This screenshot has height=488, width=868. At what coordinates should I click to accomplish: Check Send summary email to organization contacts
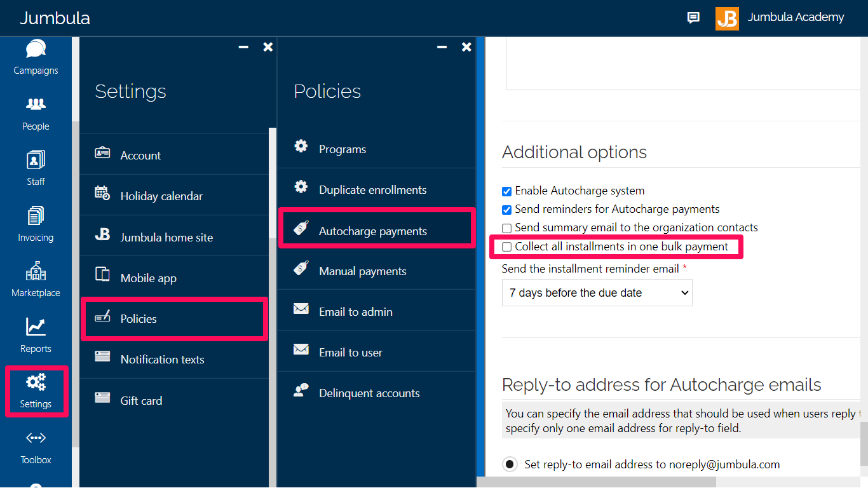tap(507, 228)
